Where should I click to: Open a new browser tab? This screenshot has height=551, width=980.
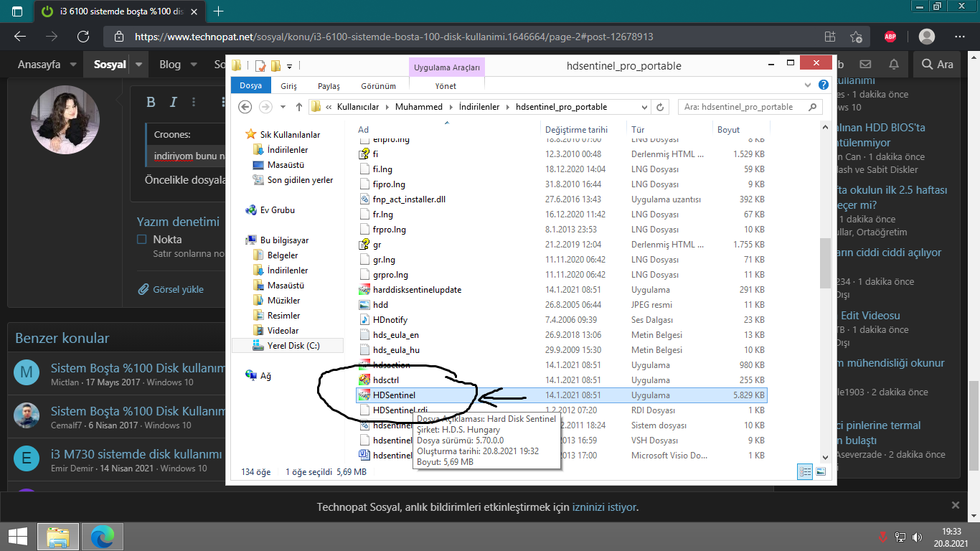click(x=218, y=11)
